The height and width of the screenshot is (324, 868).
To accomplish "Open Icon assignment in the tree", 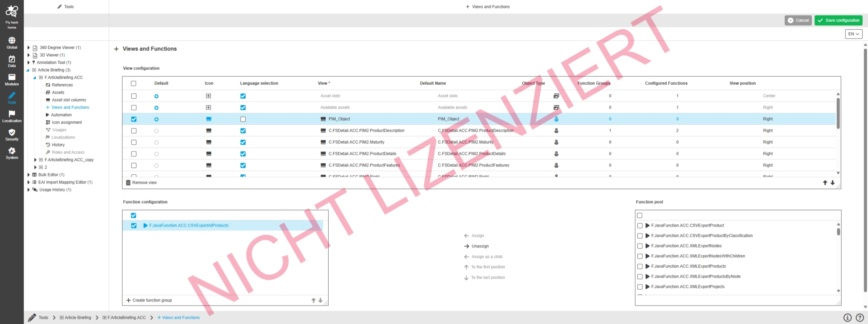I will tap(67, 123).
